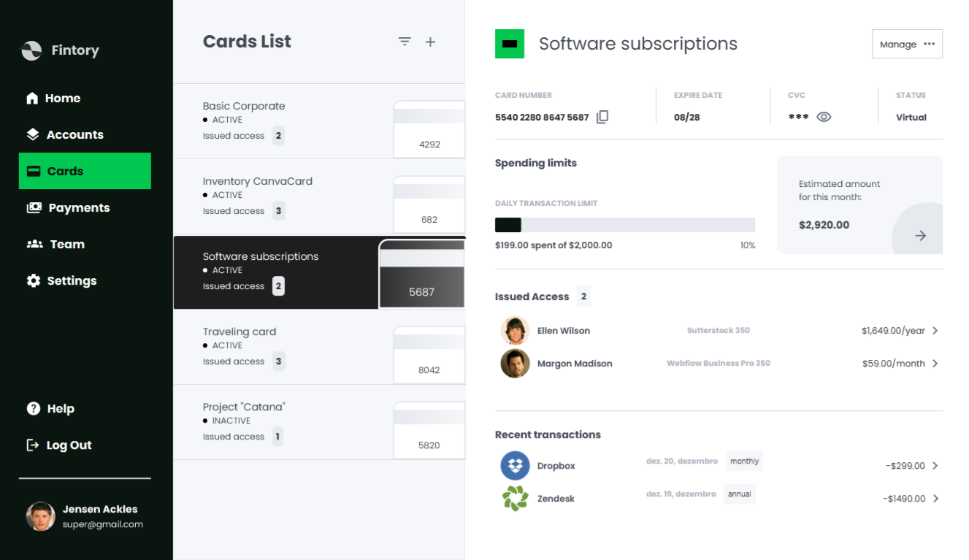Open estimated amount arrow button
The height and width of the screenshot is (560, 969).
(x=920, y=235)
